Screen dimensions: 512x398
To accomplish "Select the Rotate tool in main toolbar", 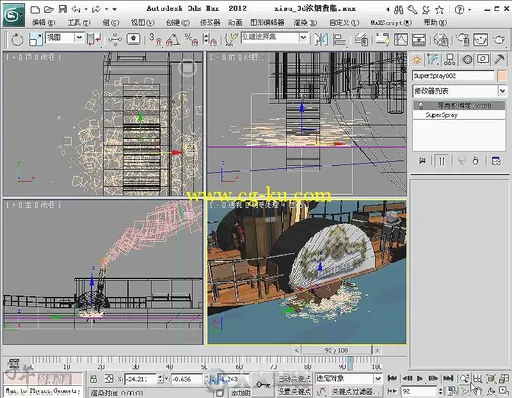I will tap(17, 40).
